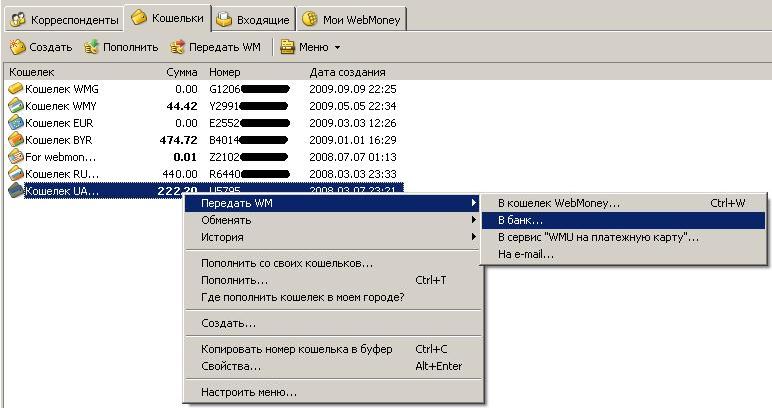Click creation date 2009.05.05 22:34
Viewport: 772px width, 408px height.
click(353, 106)
